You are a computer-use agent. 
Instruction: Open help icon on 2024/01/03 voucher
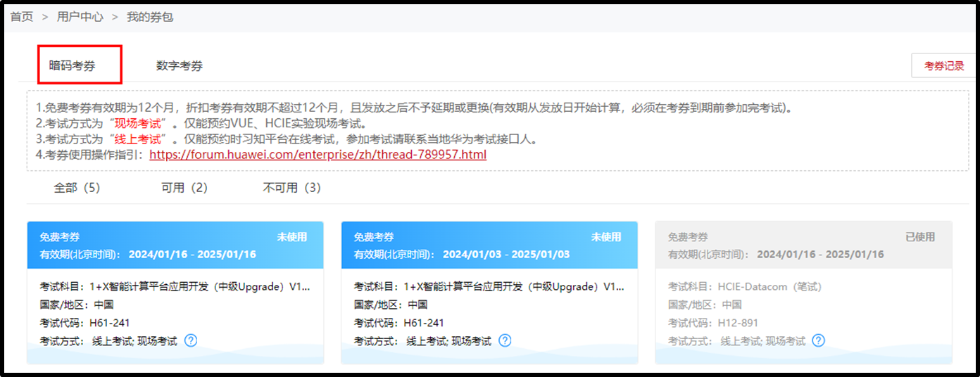point(505,341)
